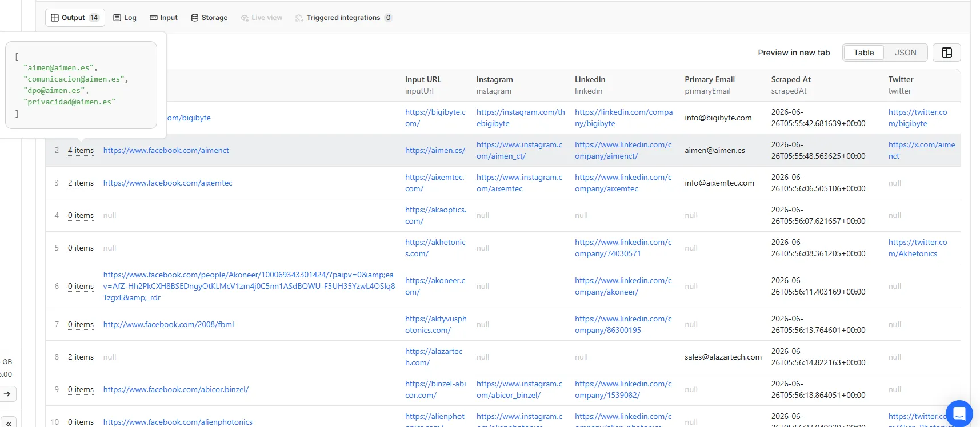This screenshot has height=427, width=980.
Task: Expand the 0 items cell in row 4
Action: (81, 215)
